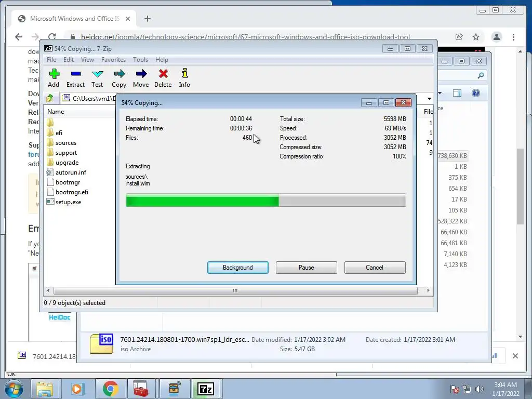Switch to Chrome in the taskbar
The image size is (532, 399).
coord(110,389)
